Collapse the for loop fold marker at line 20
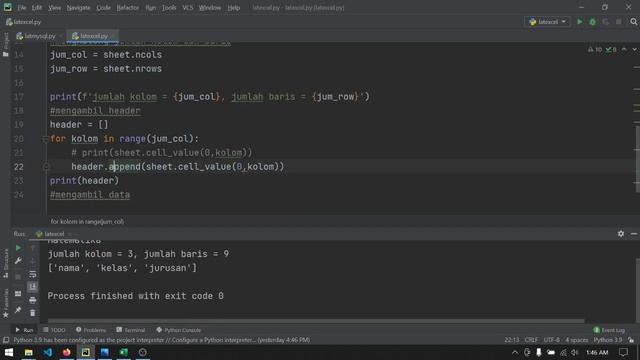Screen dimensions: 640x360 pyautogui.click(x=46, y=139)
